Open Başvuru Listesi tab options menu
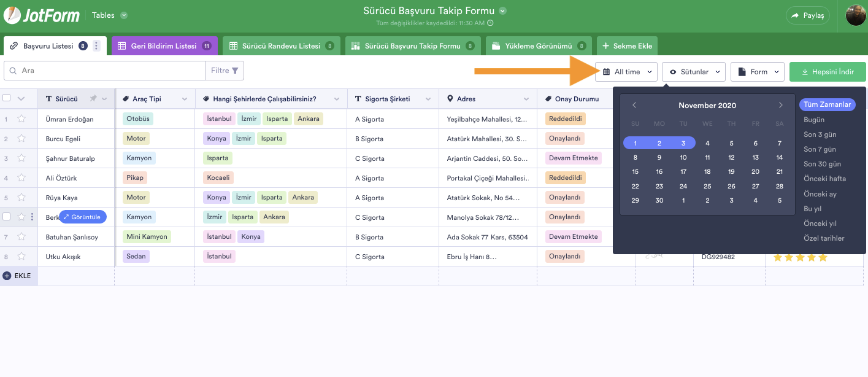 [x=96, y=46]
